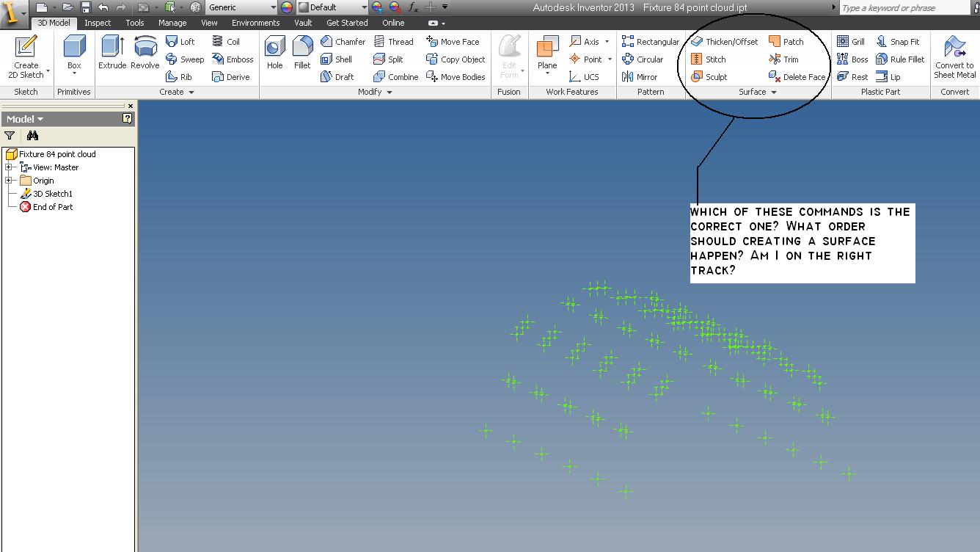Select the Sculpt surface tool
980x552 pixels.
click(x=709, y=77)
